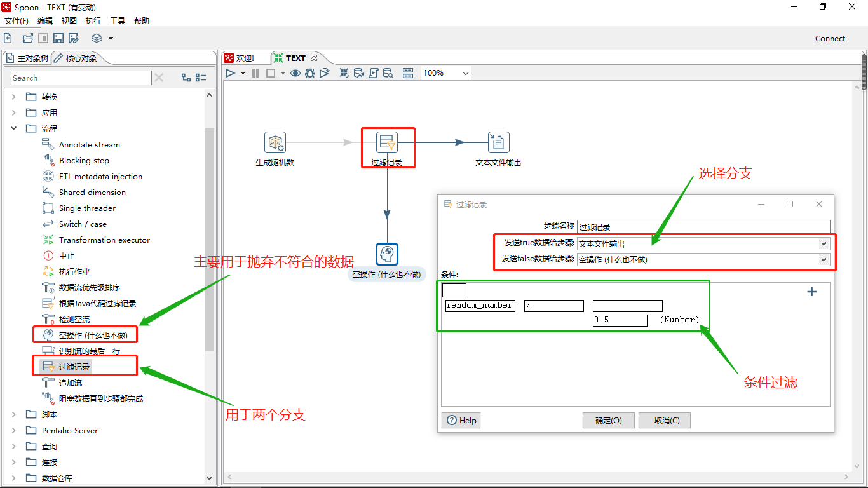This screenshot has height=488, width=868.
Task: Switch to the 欢迎! tab
Action: [240, 58]
